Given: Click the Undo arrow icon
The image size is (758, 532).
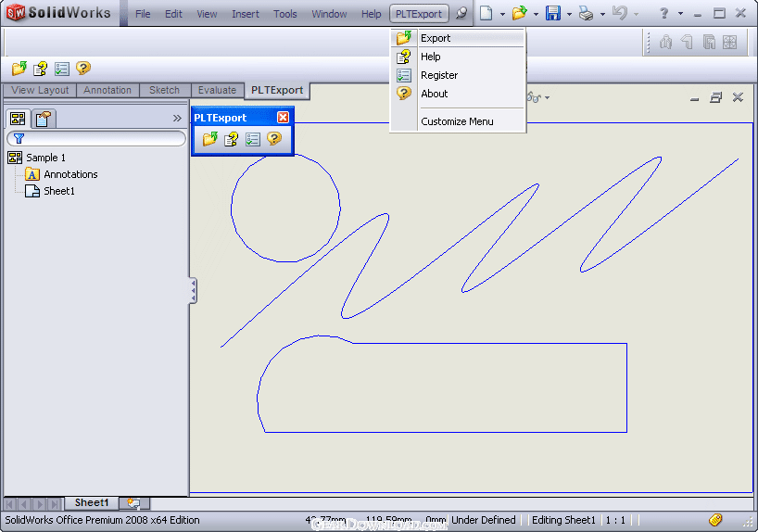Looking at the screenshot, I should click(x=619, y=13).
